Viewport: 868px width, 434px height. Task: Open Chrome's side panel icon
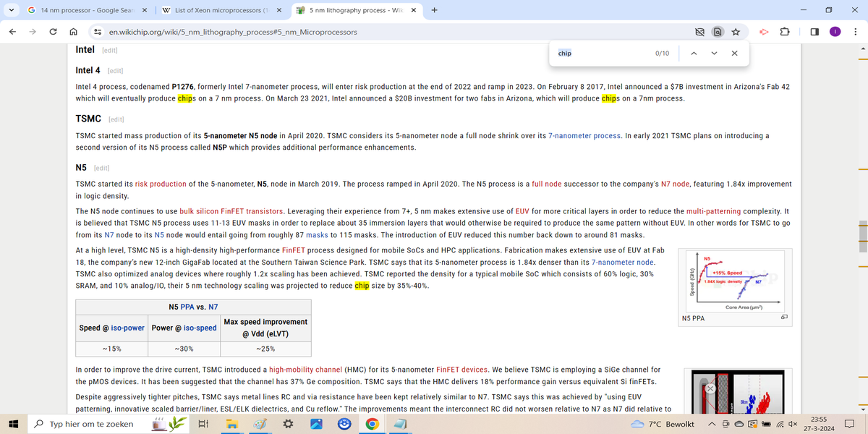pyautogui.click(x=813, y=32)
